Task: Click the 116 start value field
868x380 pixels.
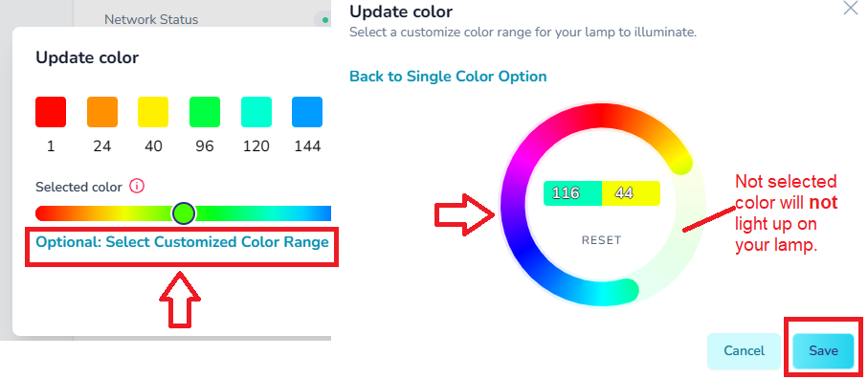Action: click(x=572, y=193)
